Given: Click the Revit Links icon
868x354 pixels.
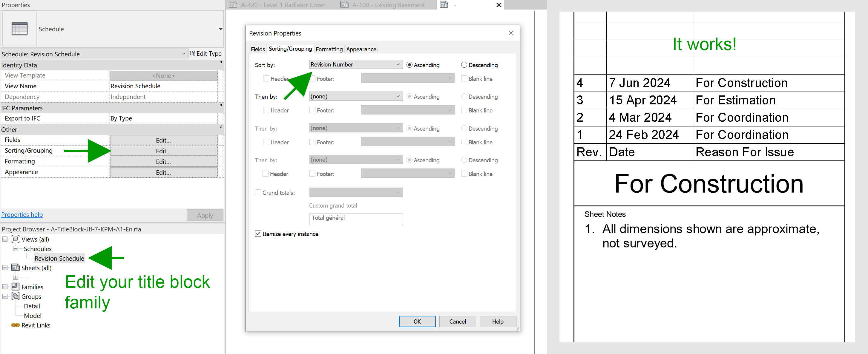Looking at the screenshot, I should click(x=16, y=325).
